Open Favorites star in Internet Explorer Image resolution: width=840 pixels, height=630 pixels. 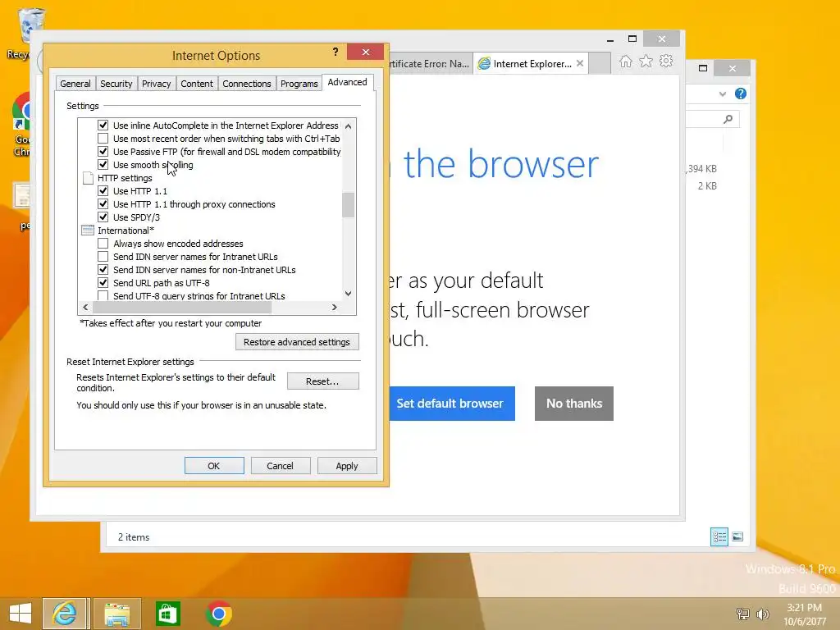[646, 61]
